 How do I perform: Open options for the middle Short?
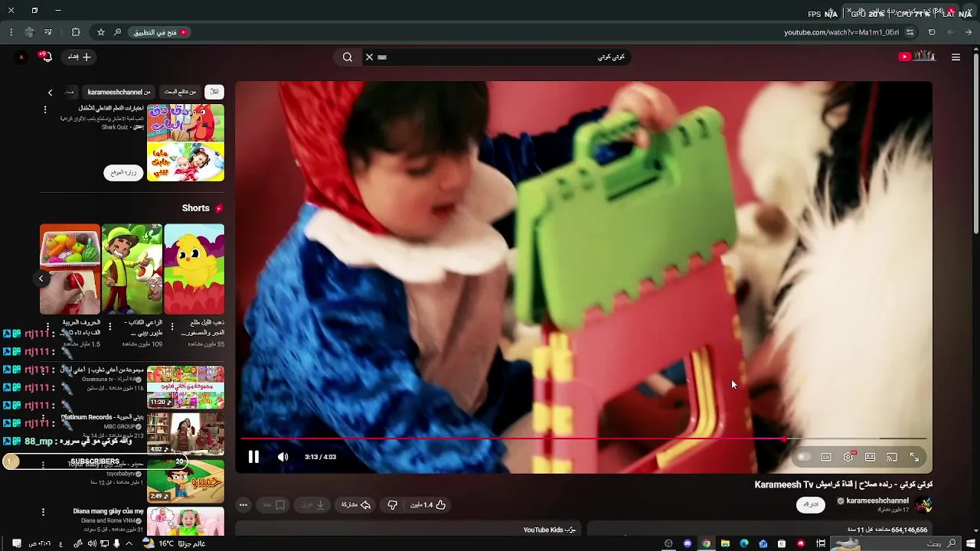(x=109, y=327)
